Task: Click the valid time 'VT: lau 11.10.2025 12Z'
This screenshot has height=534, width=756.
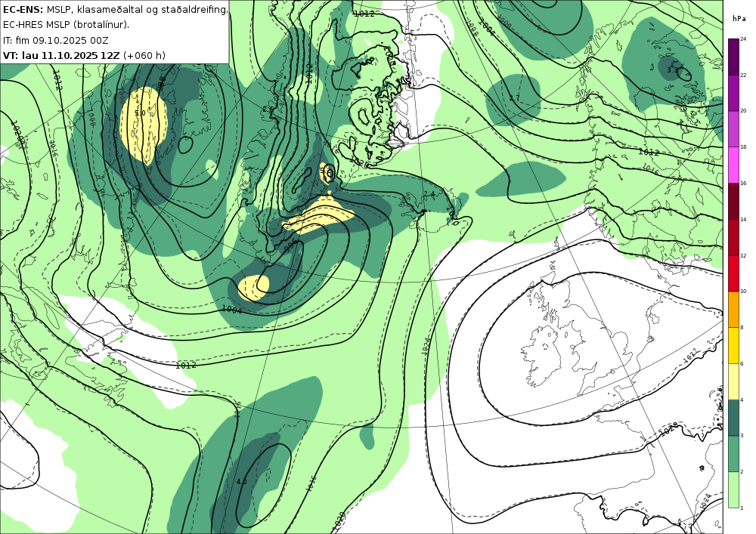Action: pyautogui.click(x=61, y=55)
